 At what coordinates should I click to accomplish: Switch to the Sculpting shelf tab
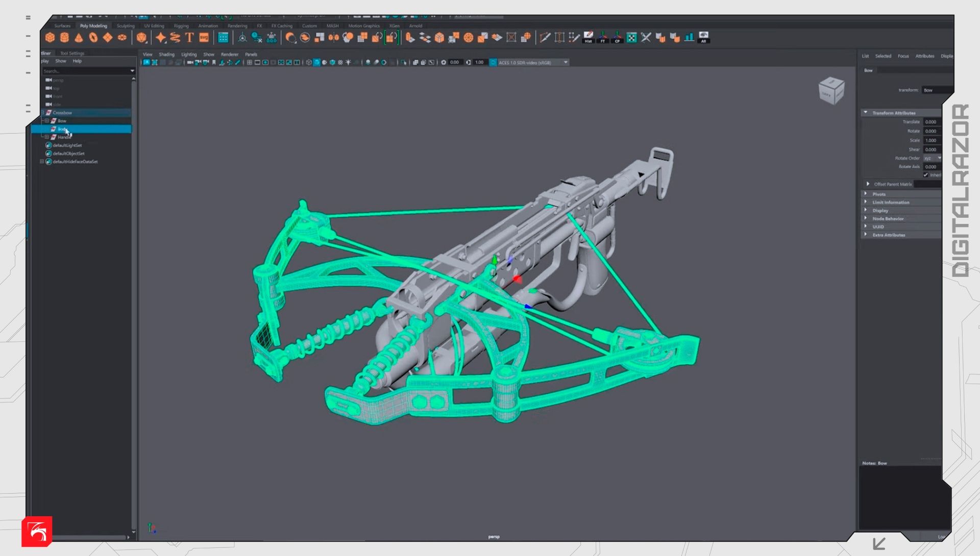tap(126, 26)
